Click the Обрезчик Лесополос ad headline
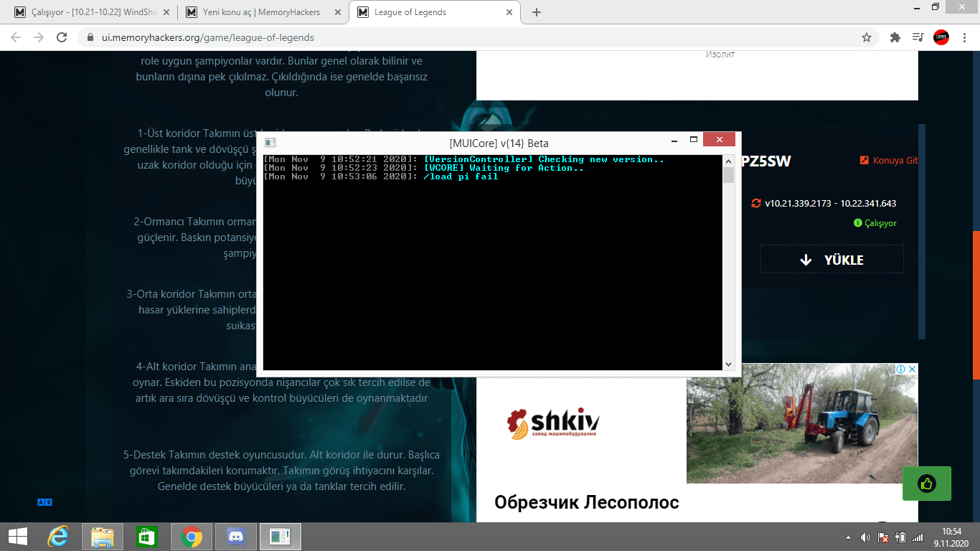Image resolution: width=980 pixels, height=551 pixels. [x=586, y=502]
